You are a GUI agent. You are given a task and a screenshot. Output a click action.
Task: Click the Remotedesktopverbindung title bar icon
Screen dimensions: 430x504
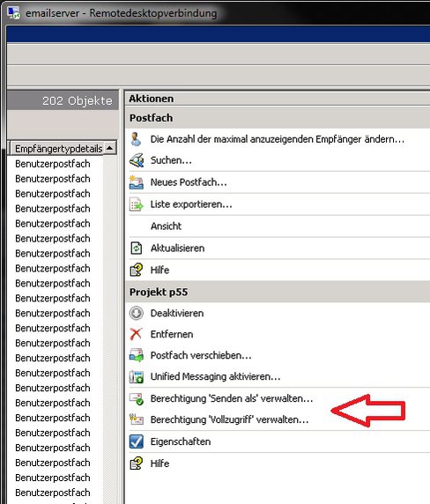pos(13,13)
